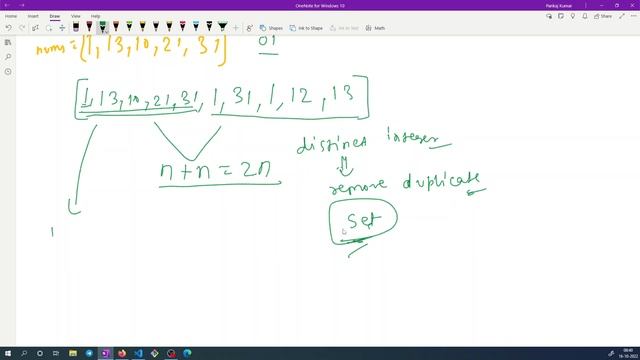Switch to the Insert tab

click(x=33, y=16)
